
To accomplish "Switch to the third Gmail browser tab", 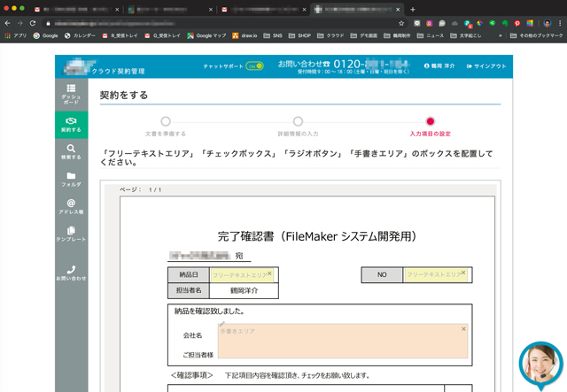I will 264,10.
